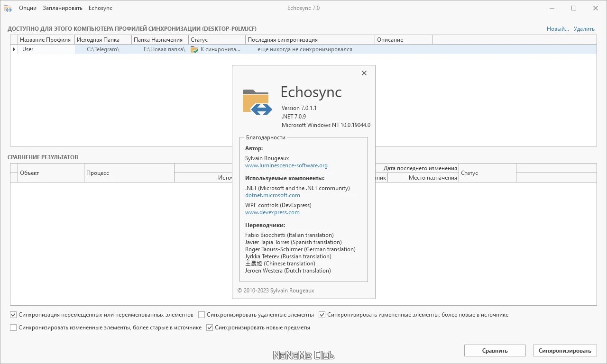Click the C:\Telegram\ source folder cell
The width and height of the screenshot is (607, 364).
pos(103,49)
